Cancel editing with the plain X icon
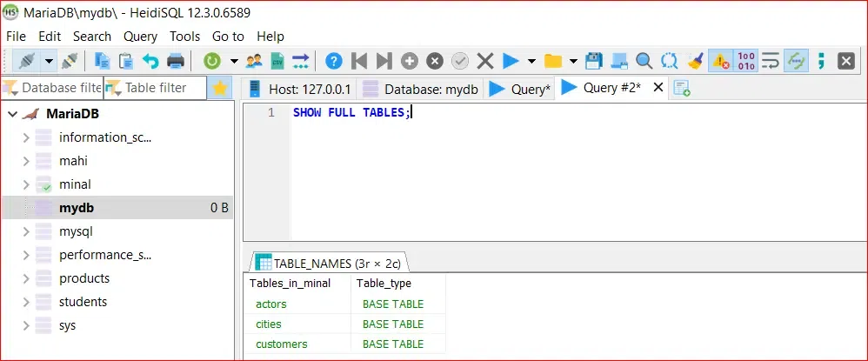The height and width of the screenshot is (361, 868). point(485,60)
